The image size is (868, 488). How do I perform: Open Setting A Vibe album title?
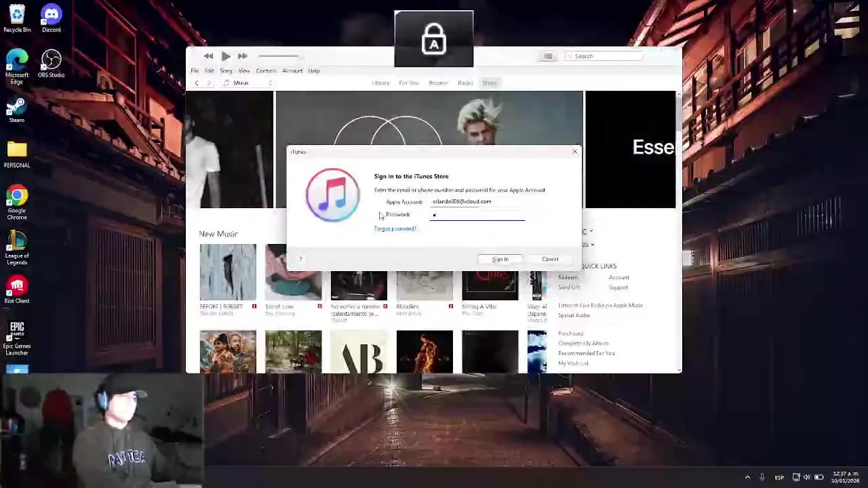(479, 306)
